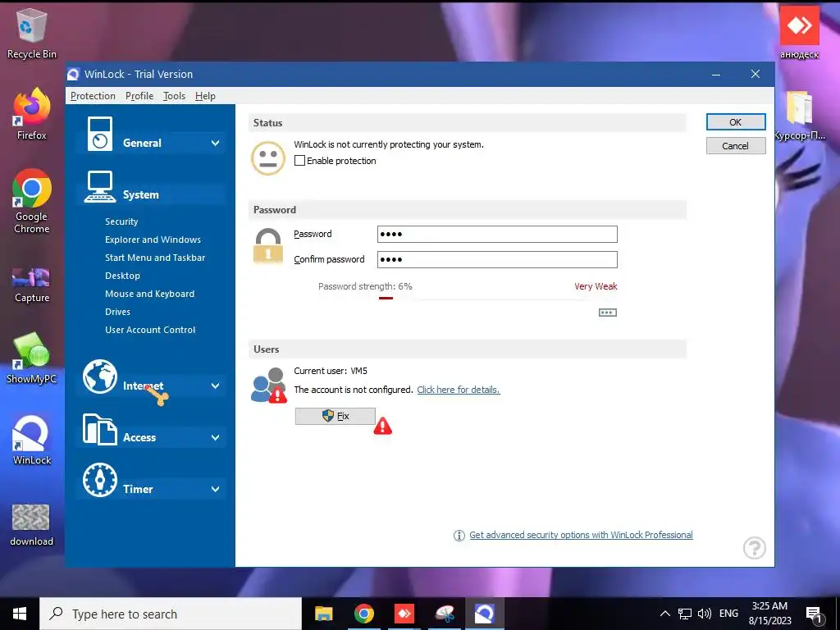Open File Explorer from taskbar
Viewport: 840px width, 630px height.
[323, 614]
